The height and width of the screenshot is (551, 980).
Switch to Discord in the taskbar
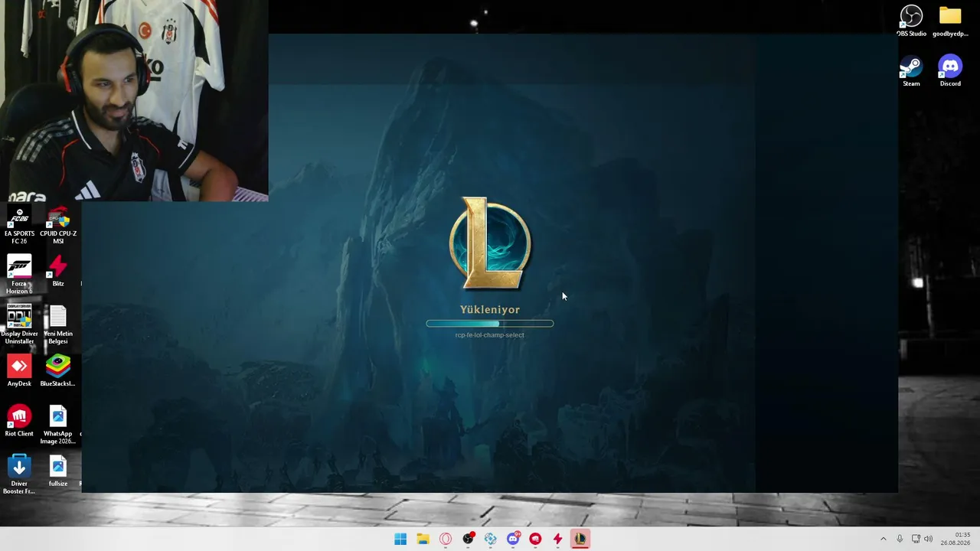pos(513,539)
